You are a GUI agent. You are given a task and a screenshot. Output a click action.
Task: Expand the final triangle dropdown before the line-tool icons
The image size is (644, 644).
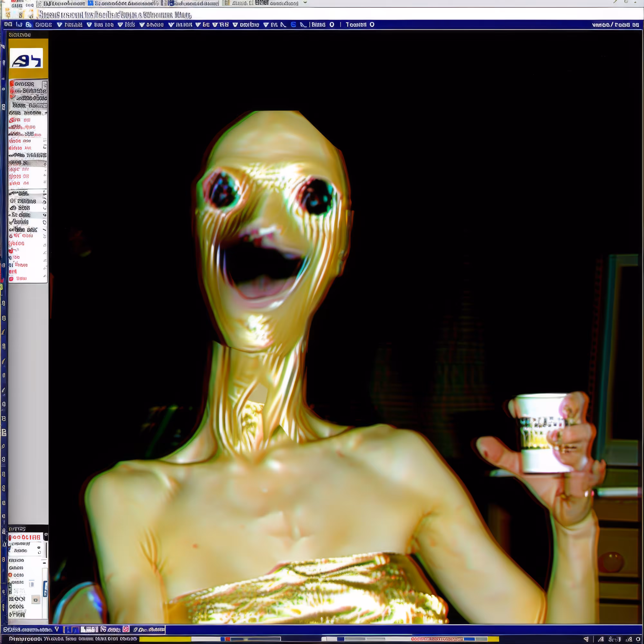tap(266, 24)
